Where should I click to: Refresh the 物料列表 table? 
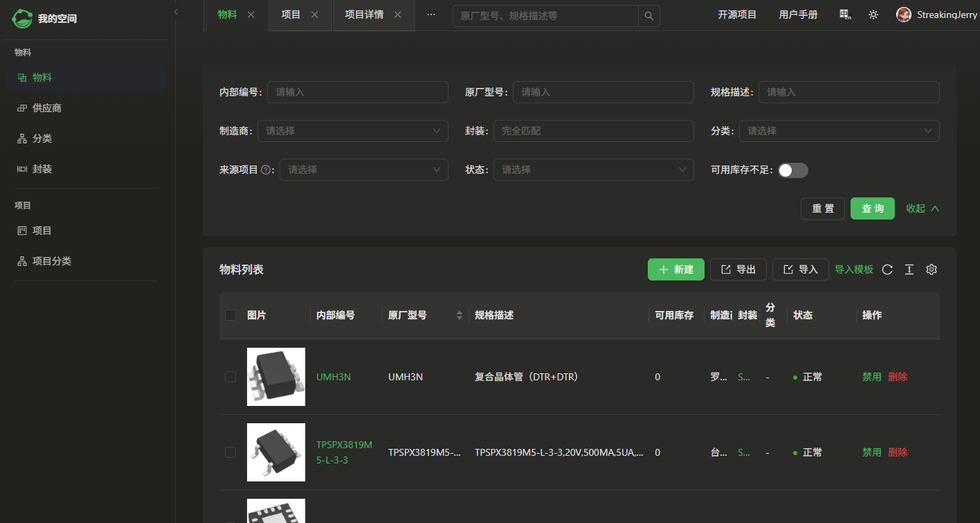[887, 269]
